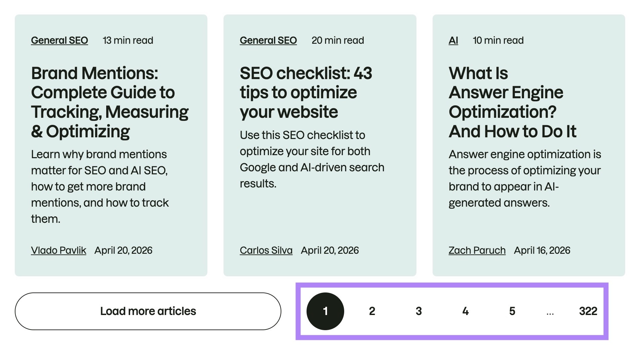Go to page 5 of articles
This screenshot has height=348, width=644.
(x=512, y=311)
